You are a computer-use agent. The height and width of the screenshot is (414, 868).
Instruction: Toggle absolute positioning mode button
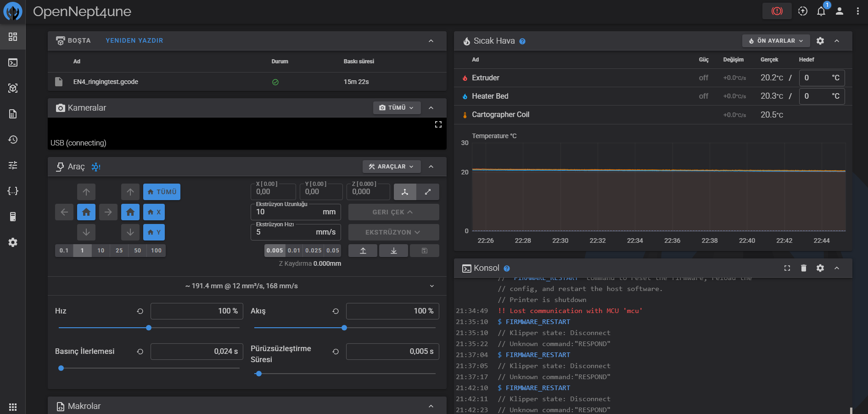pyautogui.click(x=405, y=192)
